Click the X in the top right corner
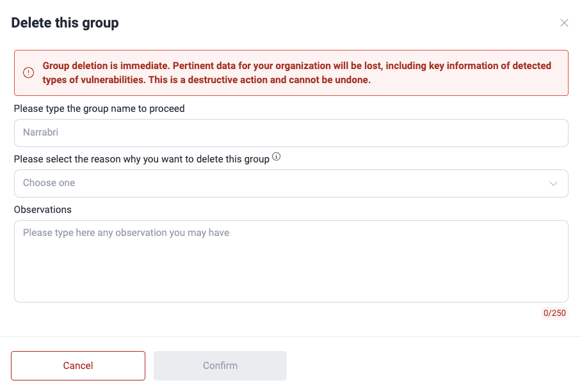This screenshot has width=582, height=392. pos(564,22)
